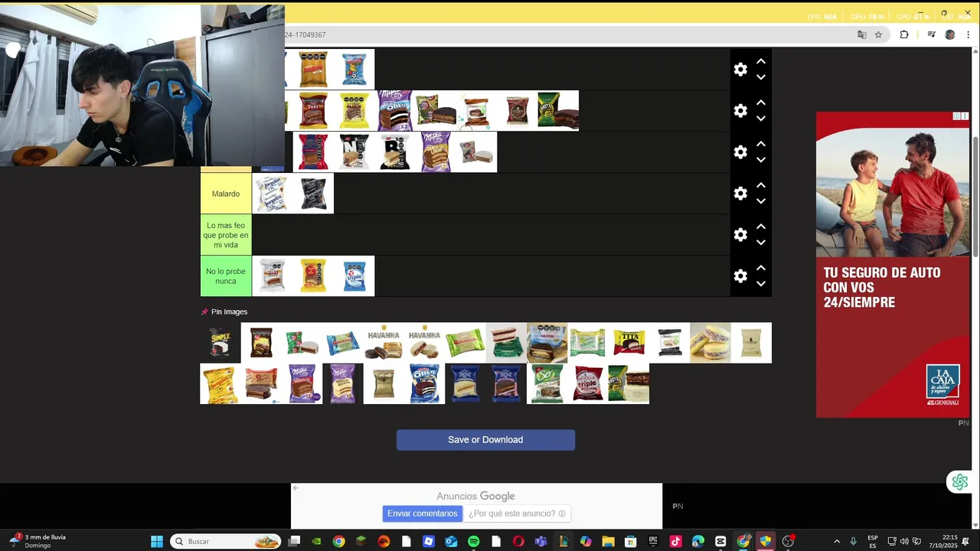Image resolution: width=980 pixels, height=551 pixels.
Task: Click the Lo mas feo que probe label
Action: [x=226, y=235]
